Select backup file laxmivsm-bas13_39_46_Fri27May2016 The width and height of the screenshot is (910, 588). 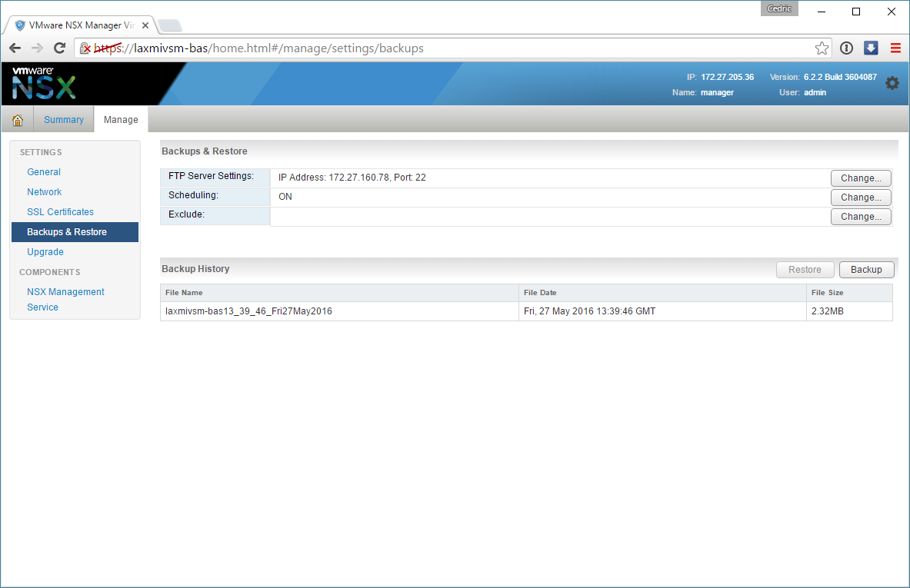click(x=248, y=311)
